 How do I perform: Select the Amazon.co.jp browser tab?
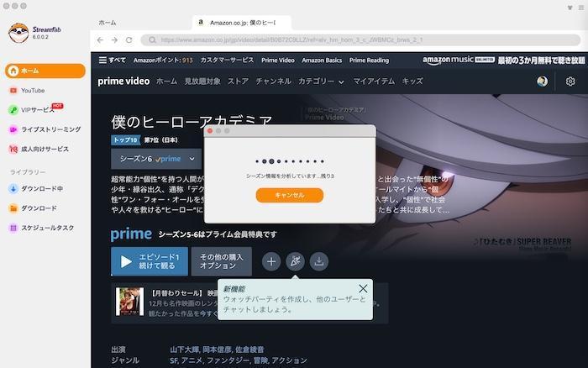[x=242, y=23]
